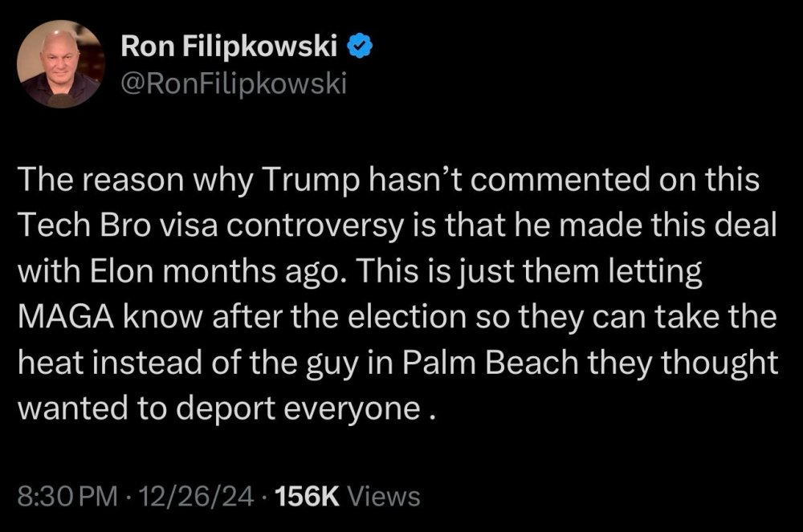This screenshot has width=803, height=532.
Task: Click the Views label
Action: point(388,496)
